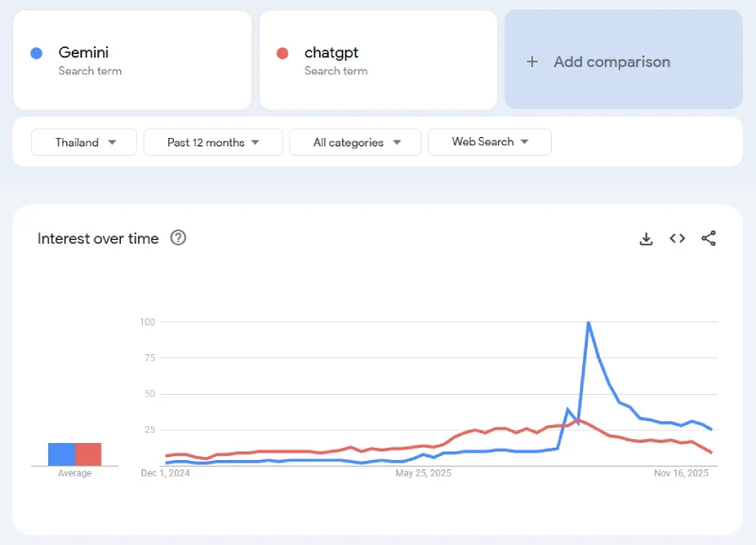Click the blue dot next to Gemini
756x545 pixels.
[x=36, y=53]
